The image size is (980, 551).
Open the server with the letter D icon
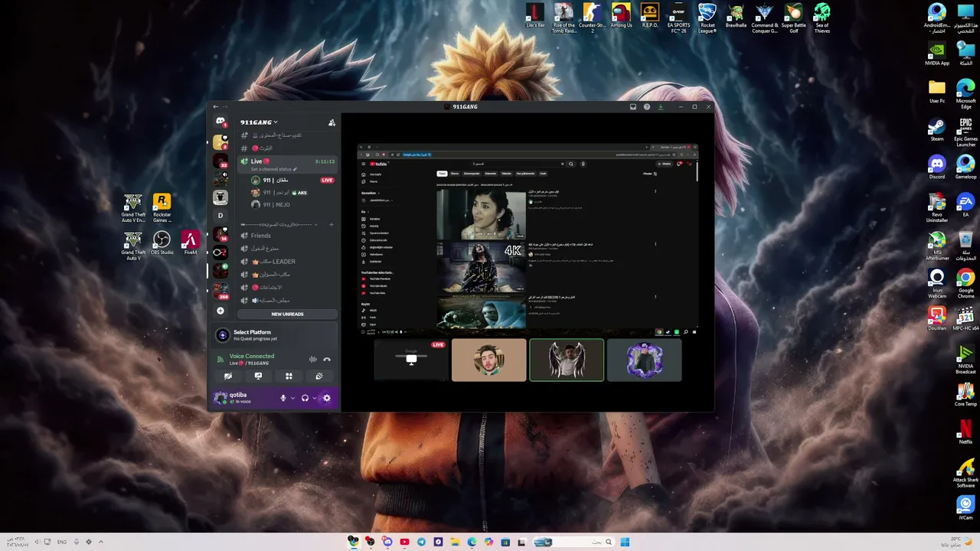[220, 215]
